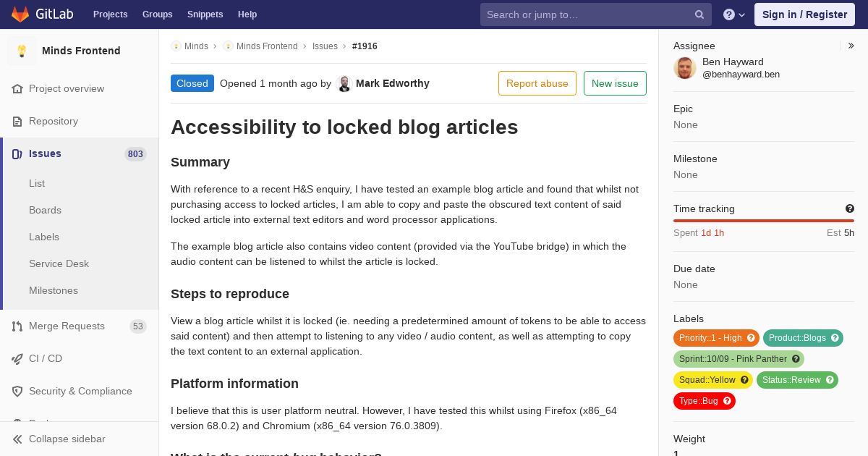Image resolution: width=868 pixels, height=456 pixels.
Task: Click the #1916 breadcrumb link
Action: pos(365,46)
